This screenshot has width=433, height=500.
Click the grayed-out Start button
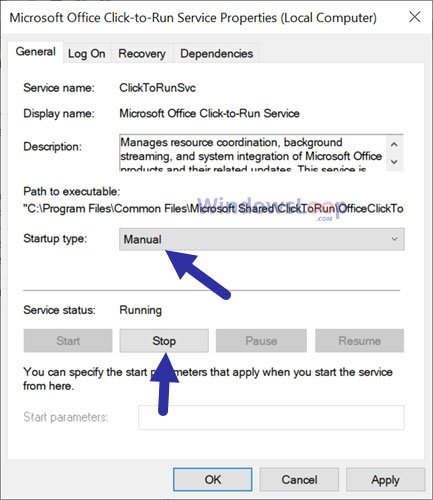pyautogui.click(x=68, y=341)
